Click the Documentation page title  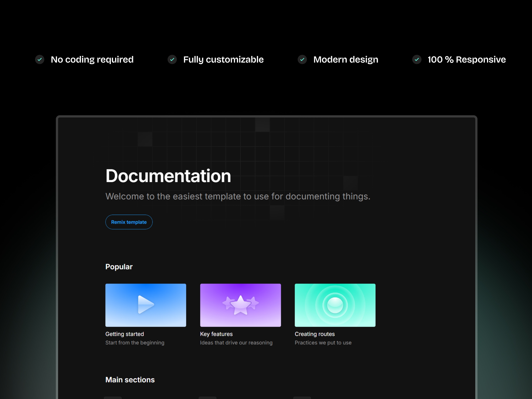tap(168, 176)
